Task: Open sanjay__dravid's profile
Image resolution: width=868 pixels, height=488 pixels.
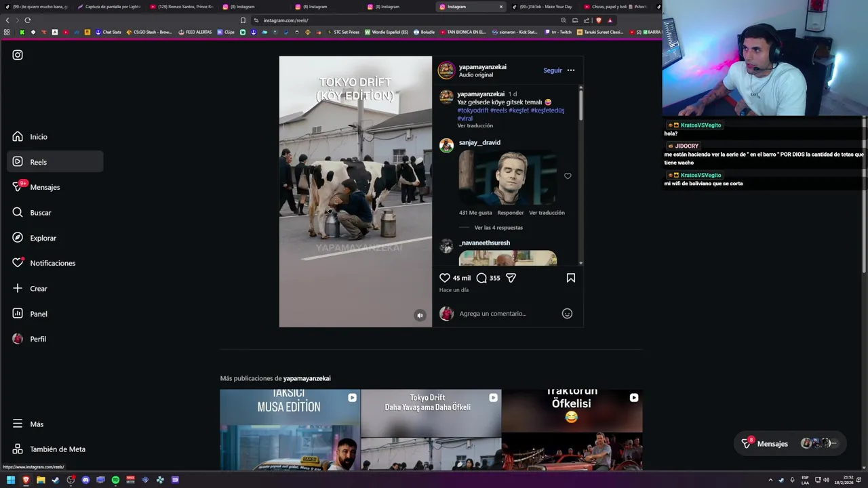Action: click(x=479, y=143)
